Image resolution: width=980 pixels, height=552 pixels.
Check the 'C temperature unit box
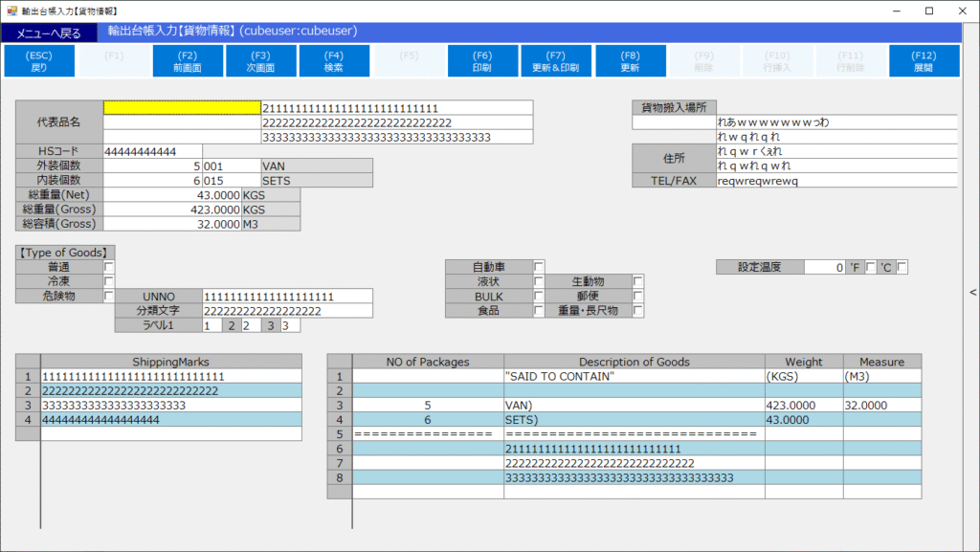902,267
